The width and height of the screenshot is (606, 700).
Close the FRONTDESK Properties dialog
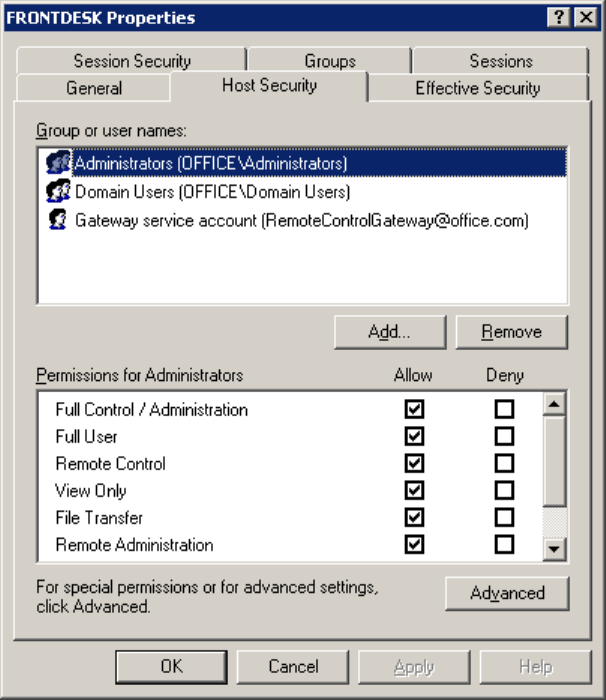pyautogui.click(x=586, y=18)
